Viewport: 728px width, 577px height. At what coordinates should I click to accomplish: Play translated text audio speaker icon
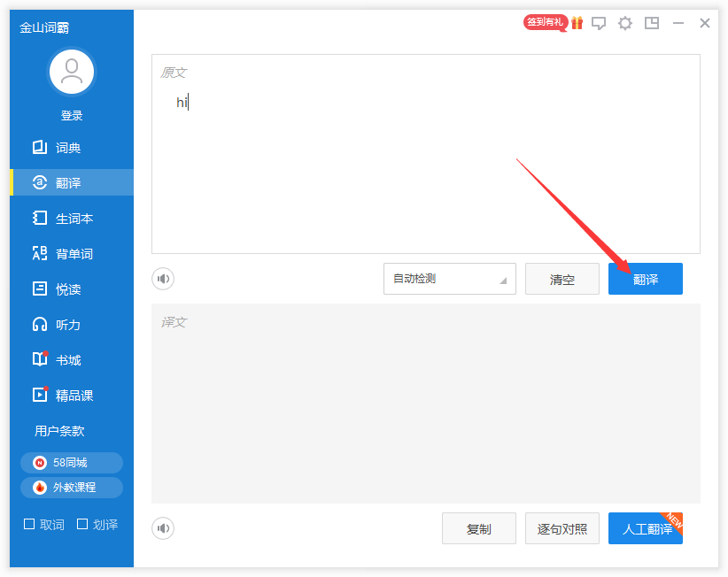[163, 528]
